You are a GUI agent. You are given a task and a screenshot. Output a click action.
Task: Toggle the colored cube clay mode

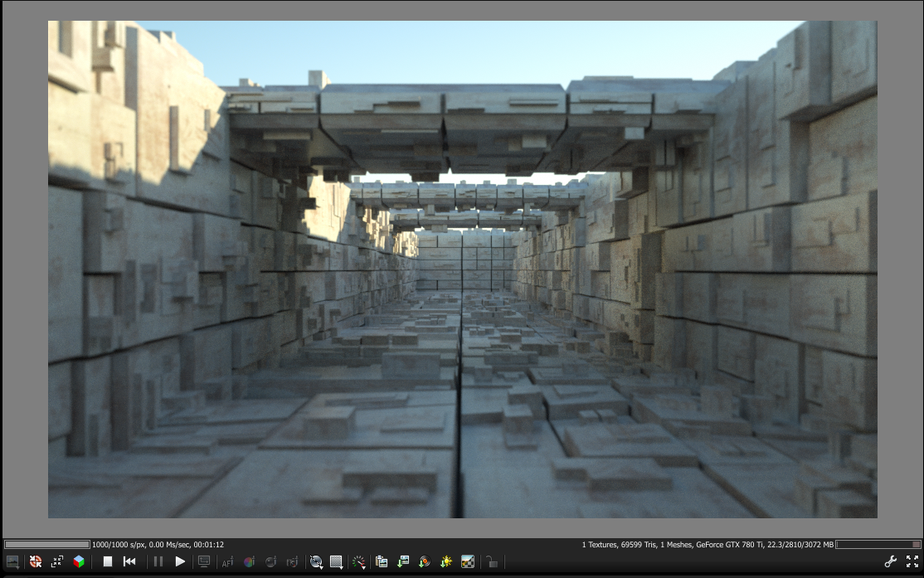79,562
